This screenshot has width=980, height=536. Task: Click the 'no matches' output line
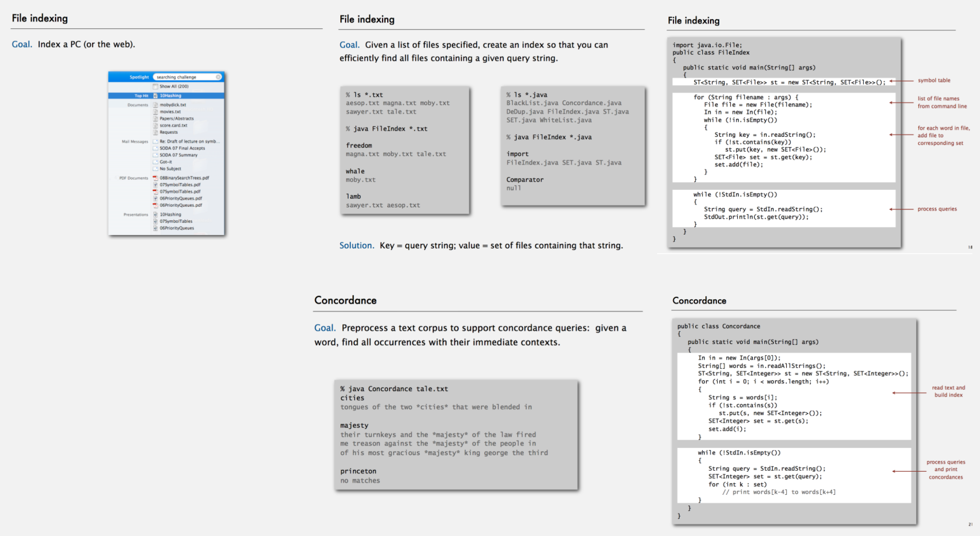[x=360, y=480]
